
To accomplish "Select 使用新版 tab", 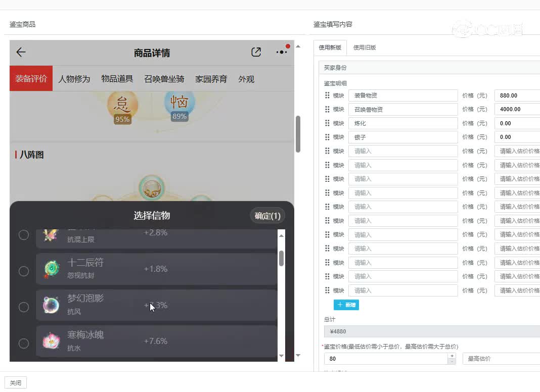I will tap(330, 47).
